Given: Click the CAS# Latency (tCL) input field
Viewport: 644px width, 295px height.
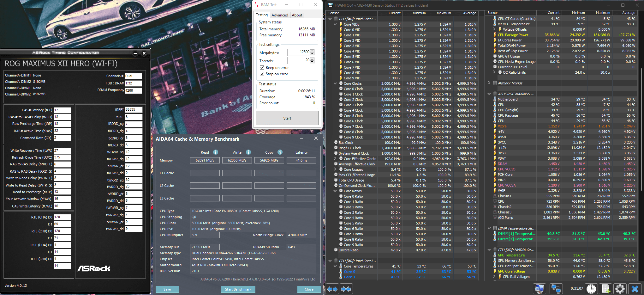Looking at the screenshot, I should tap(62, 110).
